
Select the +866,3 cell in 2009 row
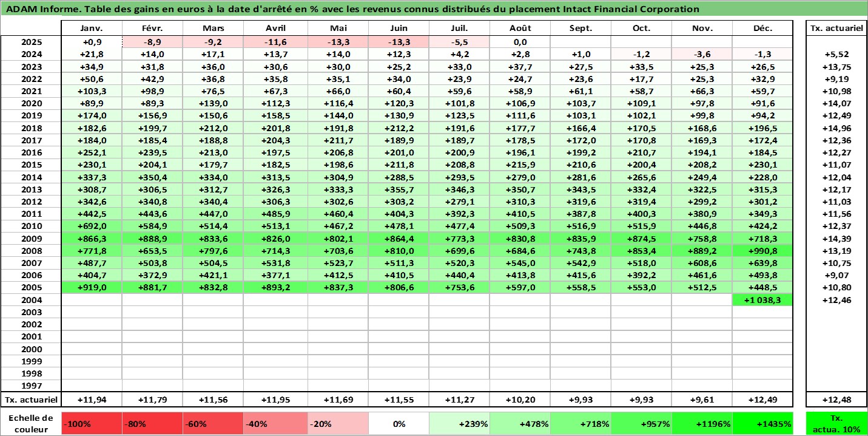click(92, 239)
